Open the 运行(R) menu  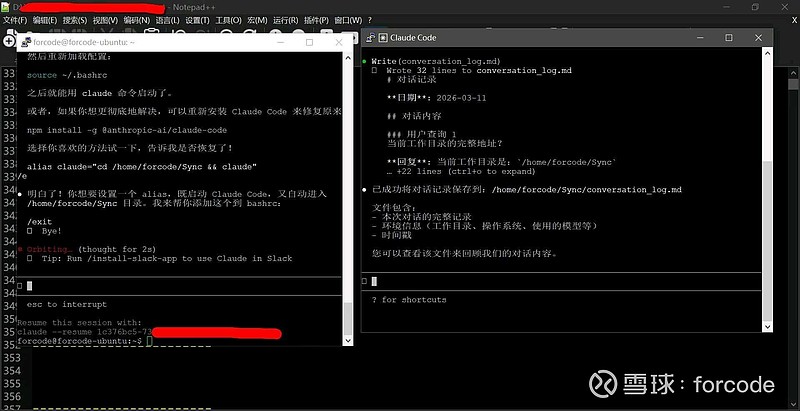[x=285, y=20]
